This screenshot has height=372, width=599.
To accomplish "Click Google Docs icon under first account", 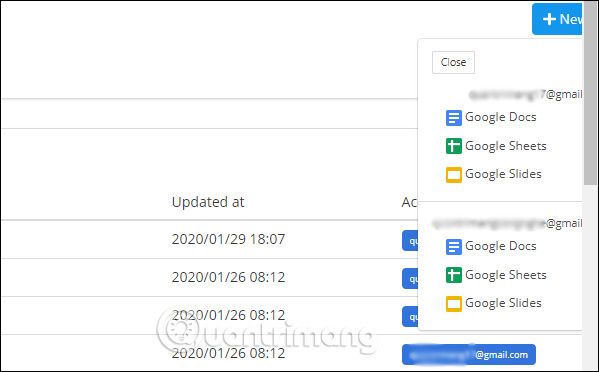I will point(453,118).
